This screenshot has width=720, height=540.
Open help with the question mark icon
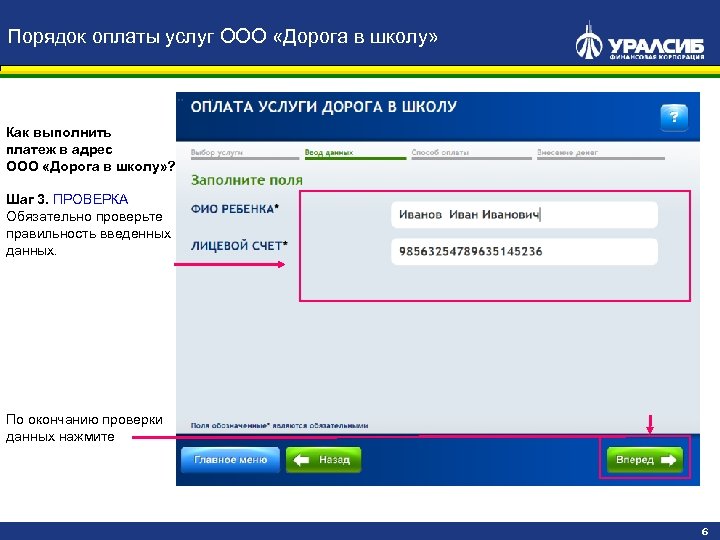click(x=674, y=118)
